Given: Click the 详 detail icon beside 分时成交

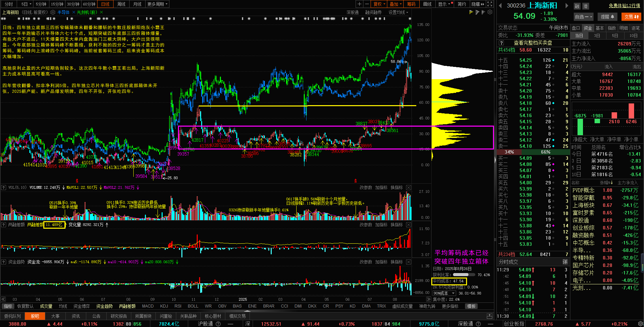Looking at the screenshot, I should tap(565, 262).
